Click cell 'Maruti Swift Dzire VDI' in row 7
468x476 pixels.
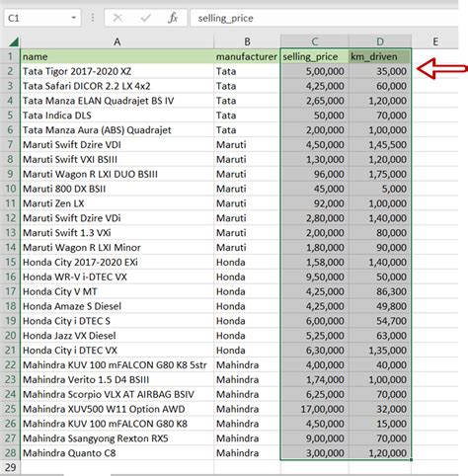(117, 144)
